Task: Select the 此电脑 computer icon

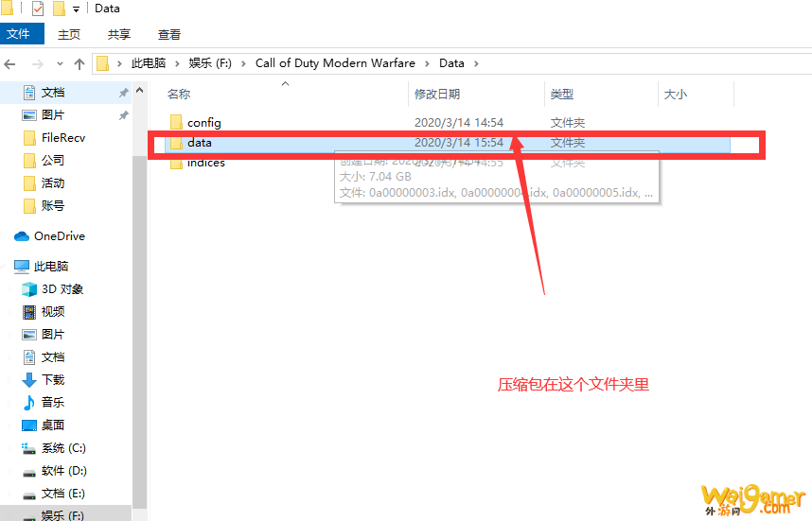Action: [22, 267]
